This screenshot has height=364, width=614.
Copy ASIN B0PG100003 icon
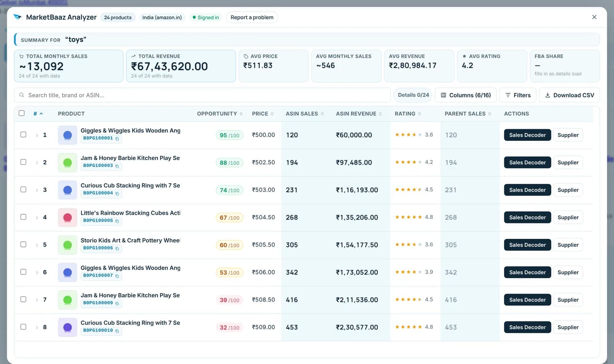pyautogui.click(x=117, y=166)
